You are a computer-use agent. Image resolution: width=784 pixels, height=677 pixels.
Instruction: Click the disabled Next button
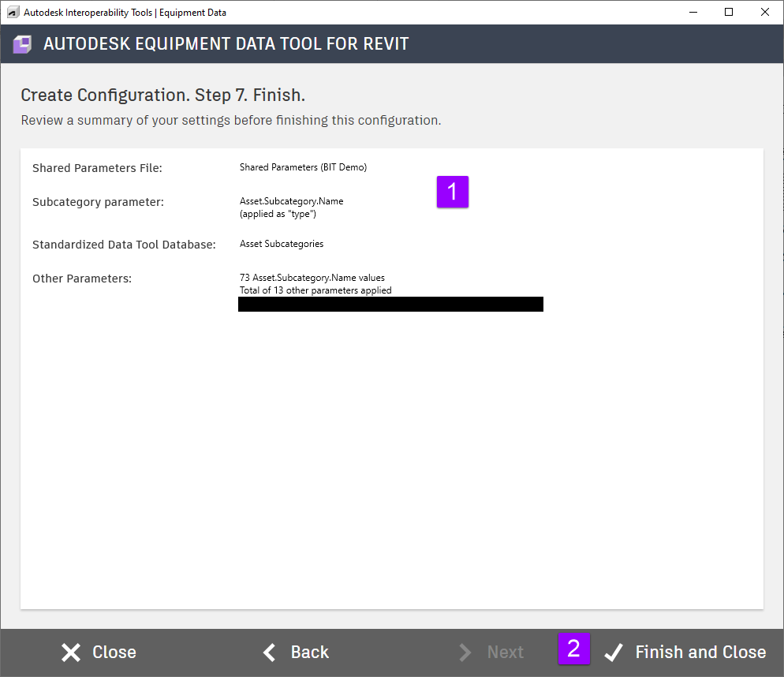click(491, 653)
